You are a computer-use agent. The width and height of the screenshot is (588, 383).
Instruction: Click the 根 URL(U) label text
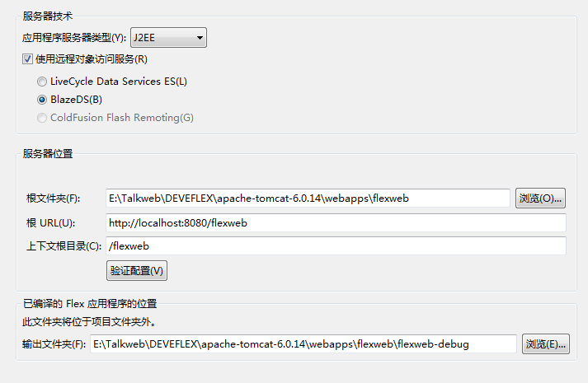click(x=51, y=223)
